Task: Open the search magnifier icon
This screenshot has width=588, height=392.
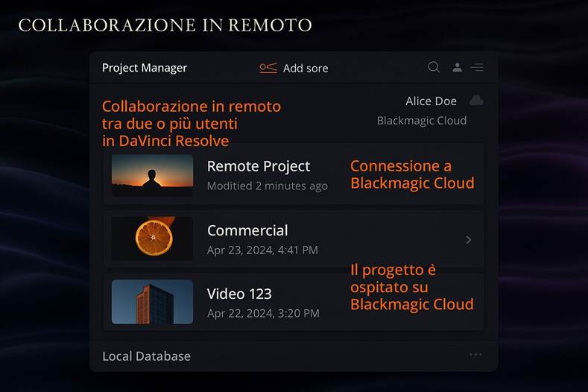Action: pos(434,68)
